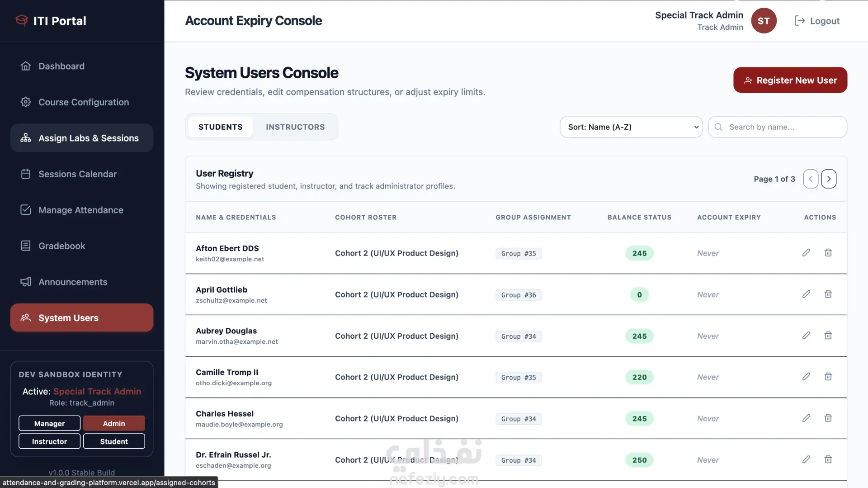Go to previous page of User Registry
Viewport: 868px width, 488px height.
pyautogui.click(x=811, y=179)
